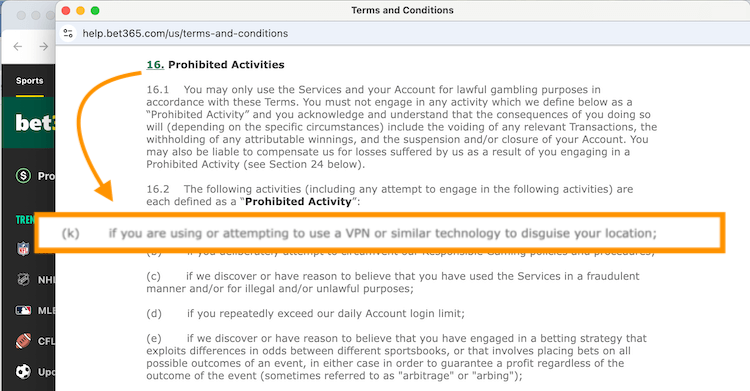The image size is (750, 391).
Task: Open the Promos dollar icon in sidebar
Action: click(x=23, y=176)
